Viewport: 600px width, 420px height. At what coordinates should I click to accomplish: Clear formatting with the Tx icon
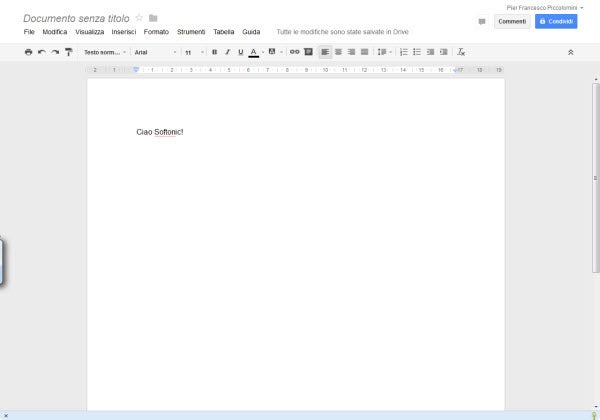[x=461, y=52]
